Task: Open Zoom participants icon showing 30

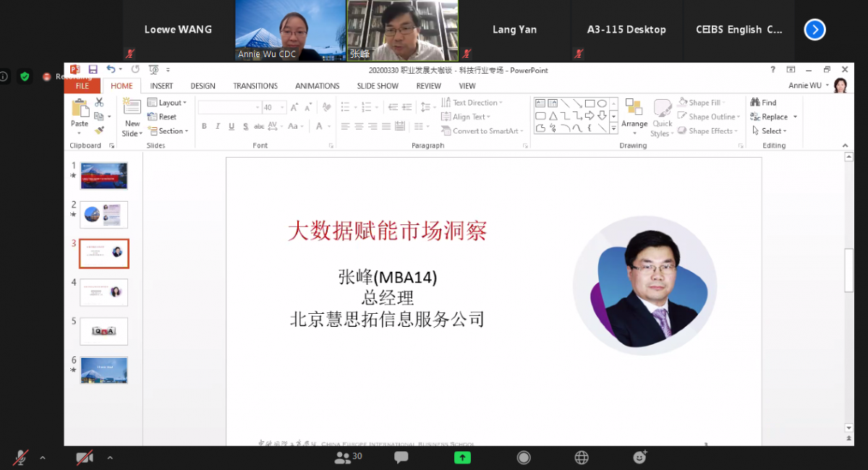Action: tap(348, 457)
